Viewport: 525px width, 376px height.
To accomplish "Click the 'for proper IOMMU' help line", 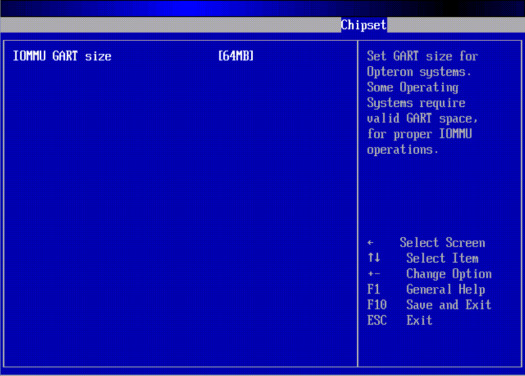I will click(419, 134).
